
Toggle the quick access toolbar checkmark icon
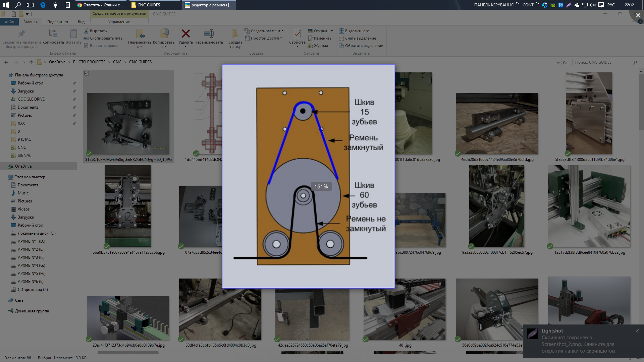click(x=14, y=14)
